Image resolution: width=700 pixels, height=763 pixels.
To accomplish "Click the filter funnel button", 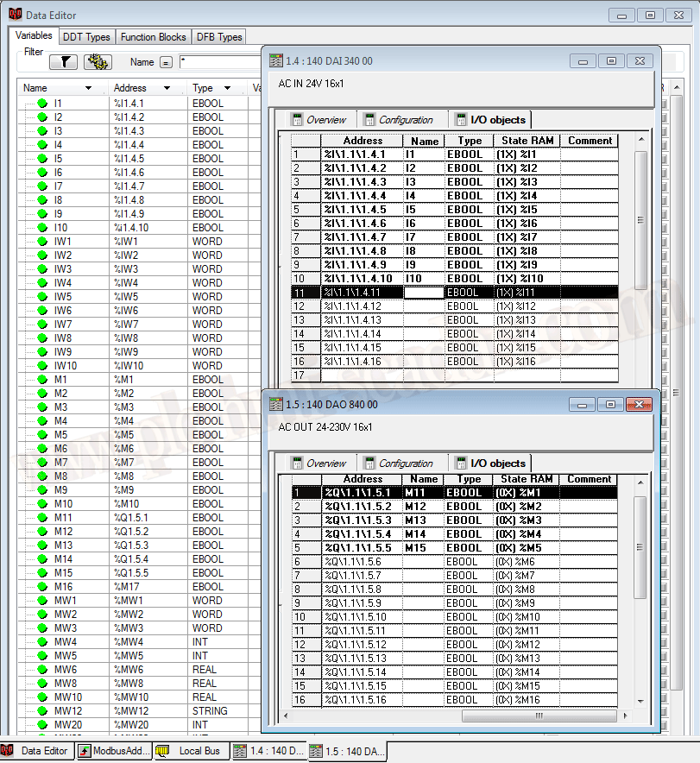I will [64, 62].
